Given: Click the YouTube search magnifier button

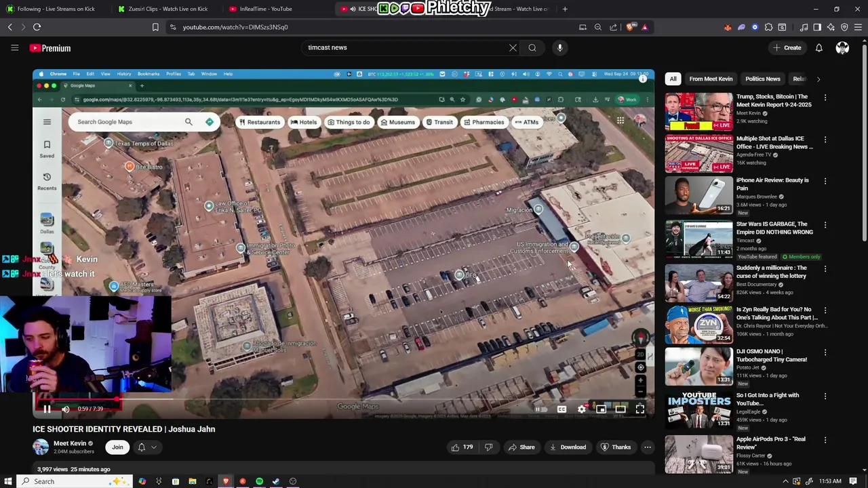Looking at the screenshot, I should pyautogui.click(x=532, y=47).
